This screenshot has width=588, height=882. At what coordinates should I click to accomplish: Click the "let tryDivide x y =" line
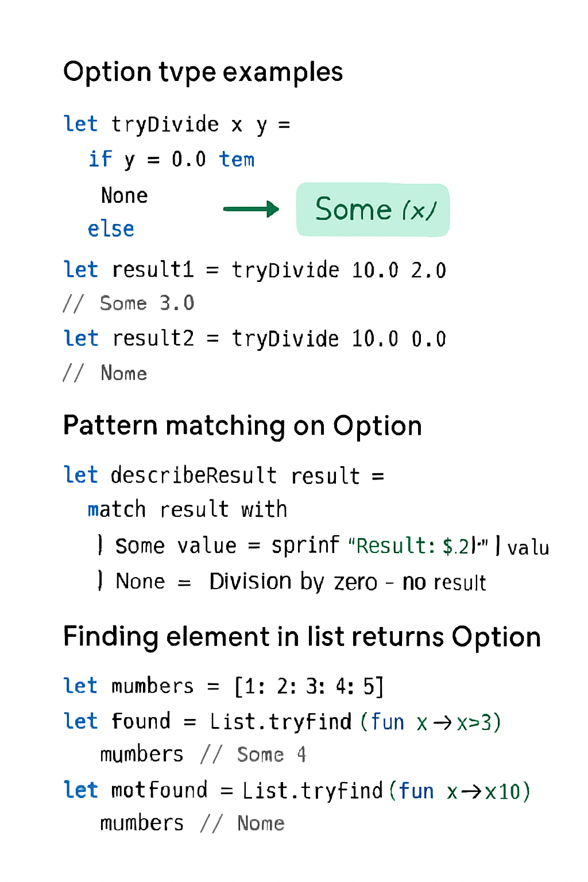[177, 125]
